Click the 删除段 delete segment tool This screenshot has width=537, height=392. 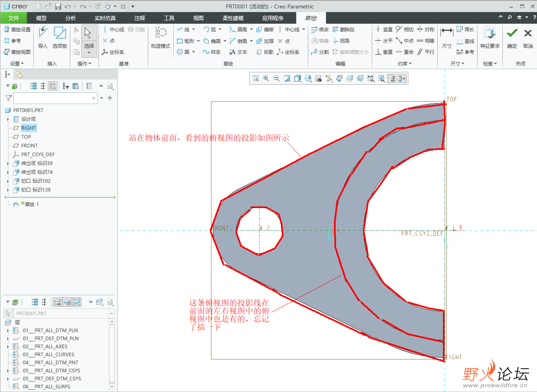click(344, 29)
